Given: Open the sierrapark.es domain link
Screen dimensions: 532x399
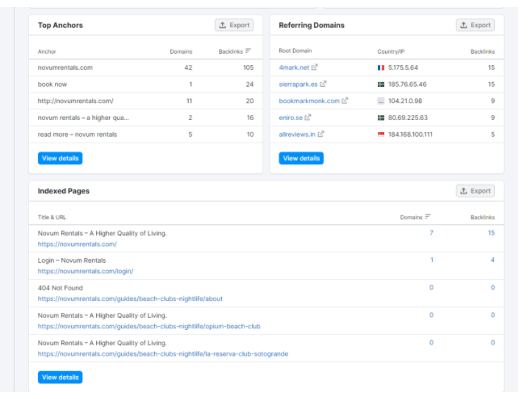Looking at the screenshot, I should tap(298, 84).
